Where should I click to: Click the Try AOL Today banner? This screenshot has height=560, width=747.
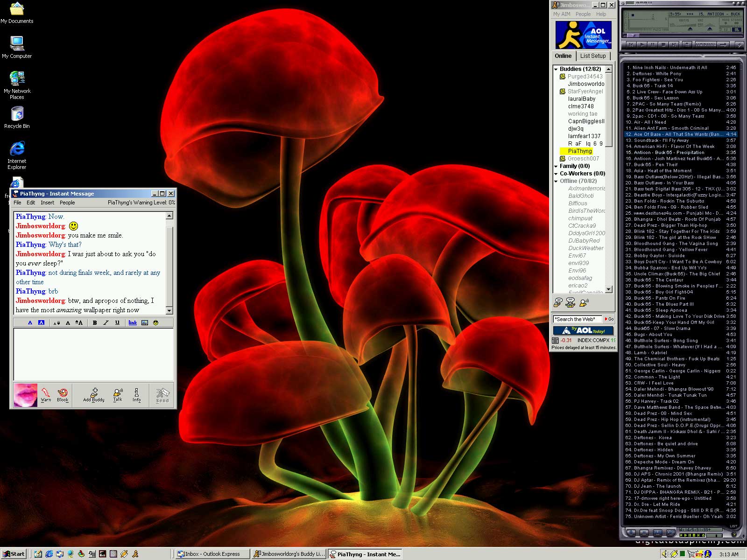583,330
